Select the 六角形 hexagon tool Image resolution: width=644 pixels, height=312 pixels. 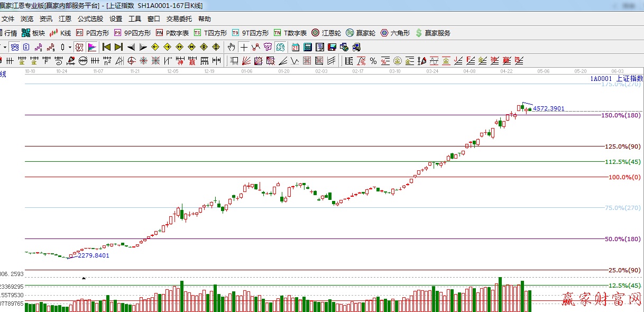coord(395,33)
